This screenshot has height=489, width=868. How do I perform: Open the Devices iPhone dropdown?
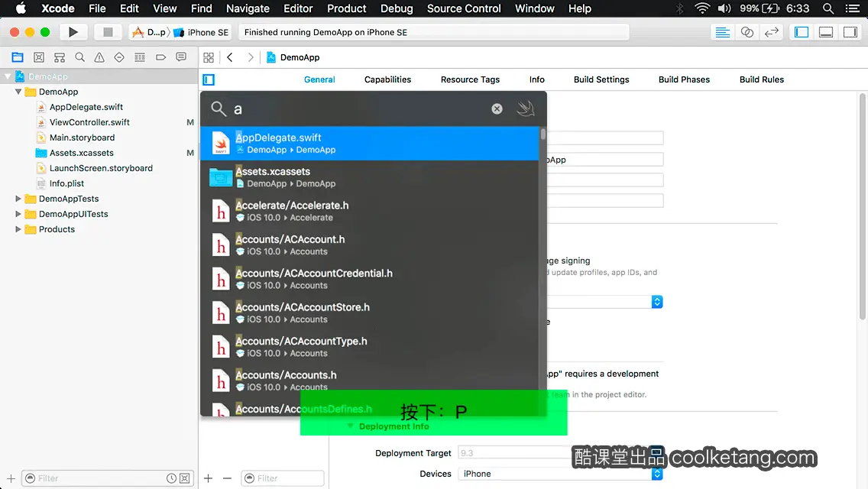coord(560,474)
